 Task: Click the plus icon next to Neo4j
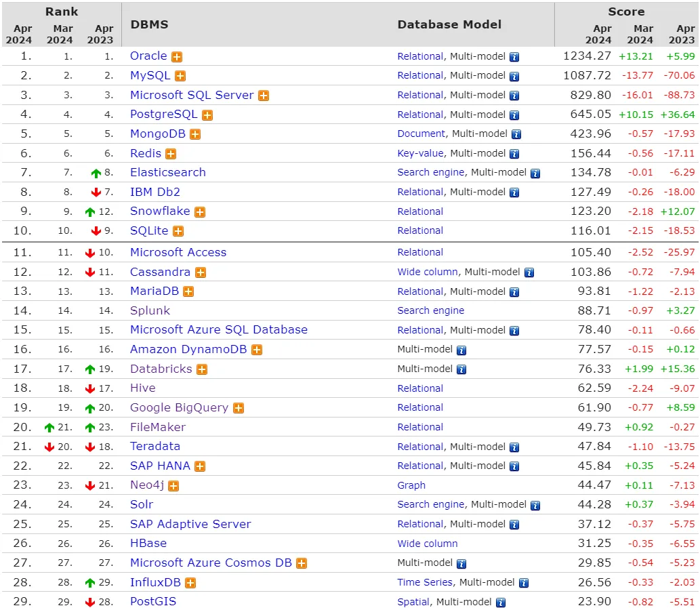(x=173, y=486)
